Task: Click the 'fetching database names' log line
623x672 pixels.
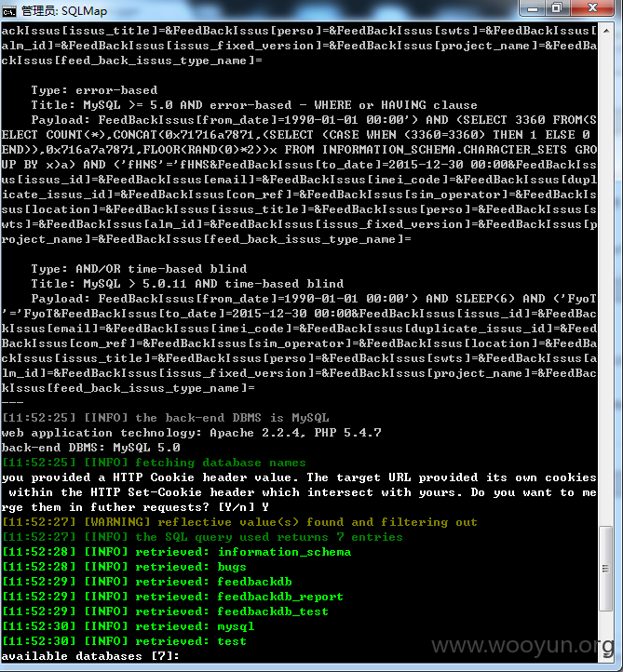Action: tap(154, 463)
